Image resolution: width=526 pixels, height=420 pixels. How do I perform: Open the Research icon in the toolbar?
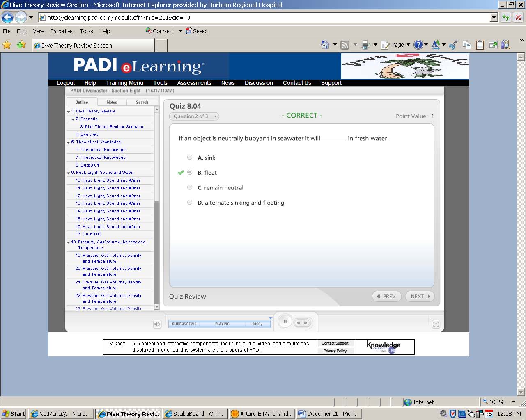[x=505, y=45]
